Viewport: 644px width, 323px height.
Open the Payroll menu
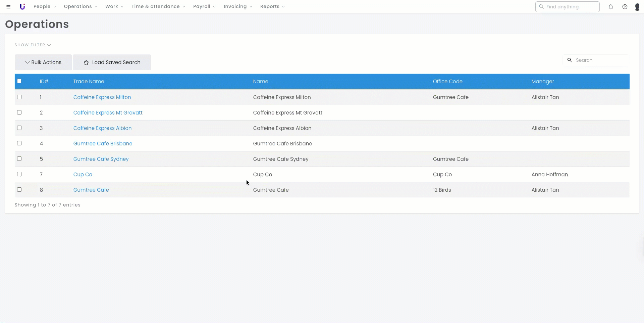[x=204, y=7]
